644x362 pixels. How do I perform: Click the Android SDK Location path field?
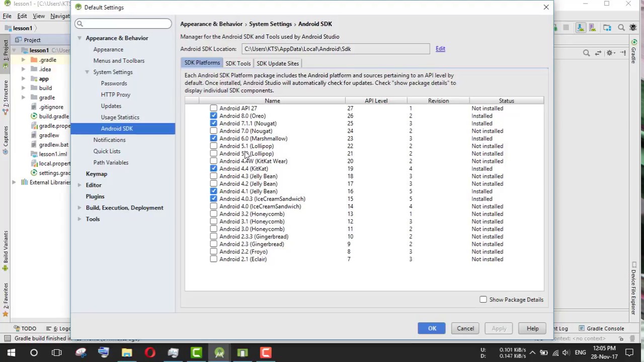336,49
